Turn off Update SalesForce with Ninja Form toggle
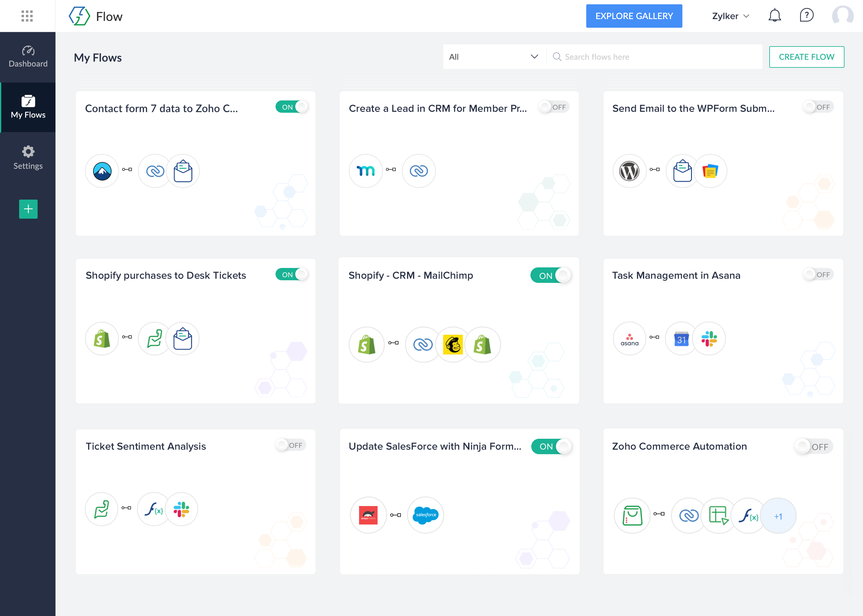This screenshot has width=863, height=616. click(x=551, y=447)
